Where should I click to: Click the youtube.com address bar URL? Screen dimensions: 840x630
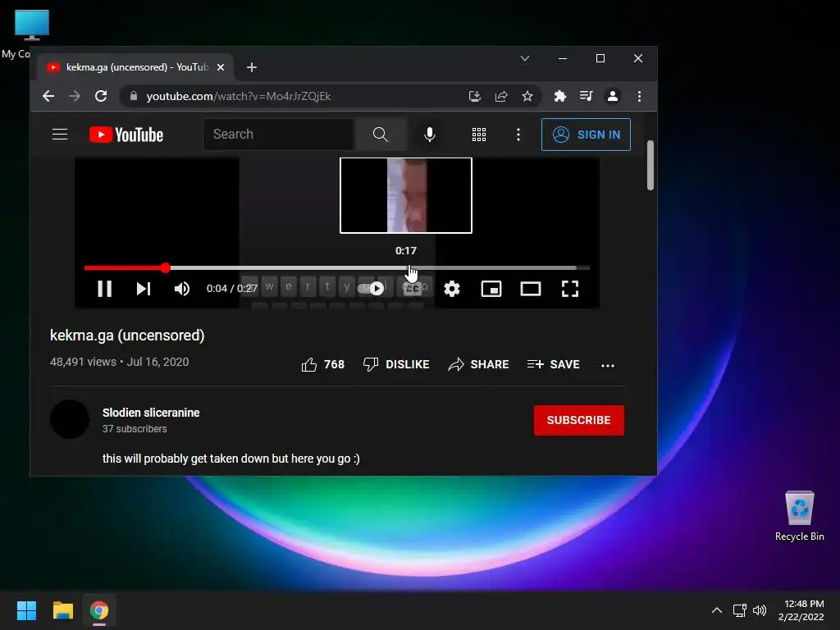click(x=239, y=97)
